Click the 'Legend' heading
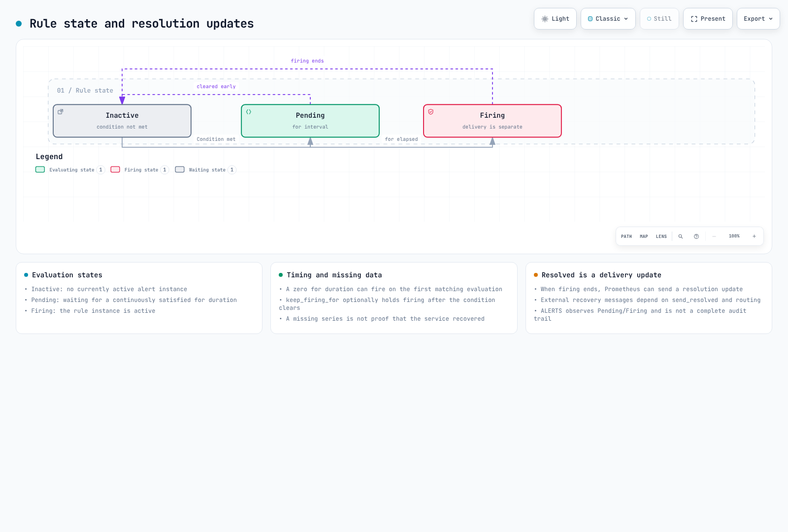 [49, 157]
